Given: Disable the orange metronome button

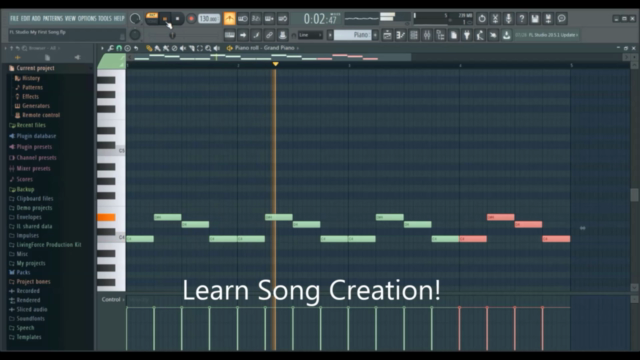Looking at the screenshot, I should (x=229, y=19).
